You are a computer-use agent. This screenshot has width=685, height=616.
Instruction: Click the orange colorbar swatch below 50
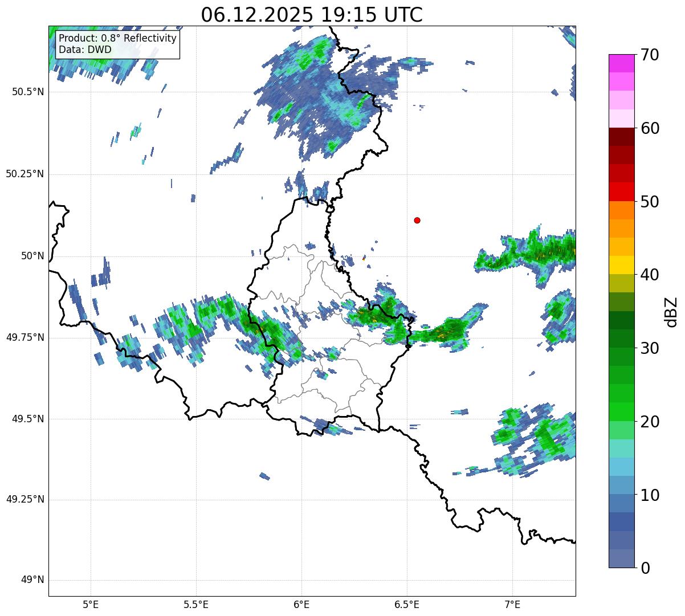click(622, 210)
